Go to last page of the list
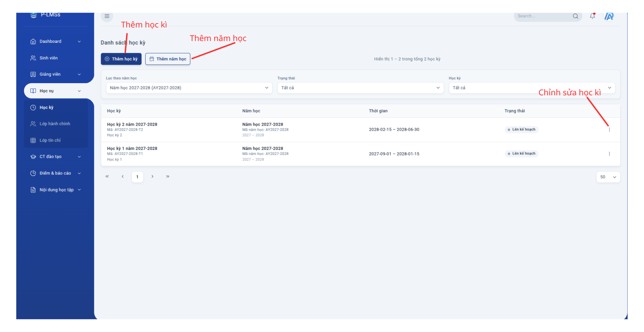The width and height of the screenshot is (644, 332). [x=168, y=177]
